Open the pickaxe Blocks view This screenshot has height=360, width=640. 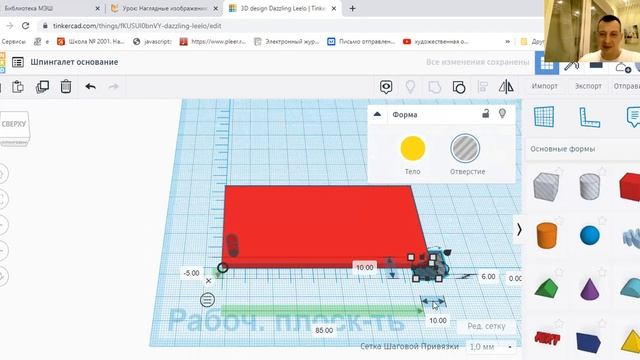point(571,65)
